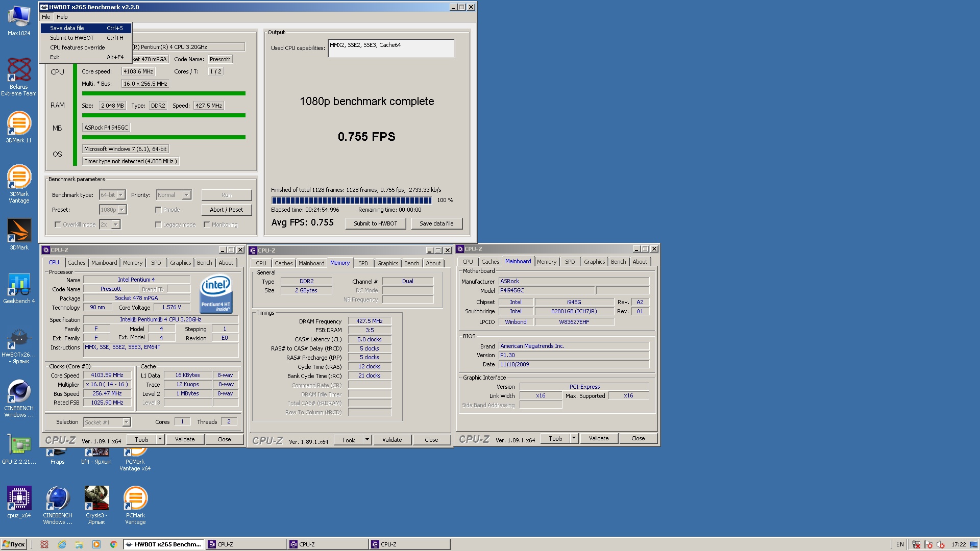980x551 pixels.
Task: Open Caches tab in Memory CPU-Z window
Action: point(284,263)
